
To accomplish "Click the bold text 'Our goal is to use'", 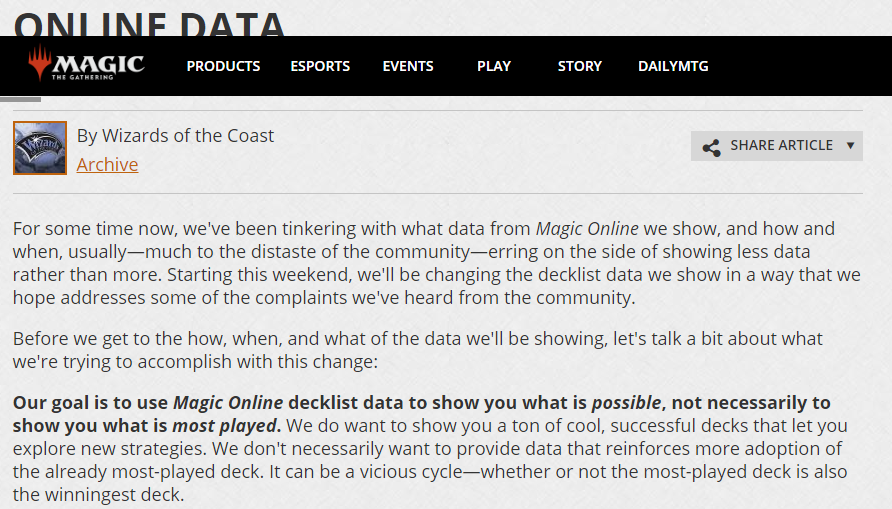I will [x=90, y=403].
